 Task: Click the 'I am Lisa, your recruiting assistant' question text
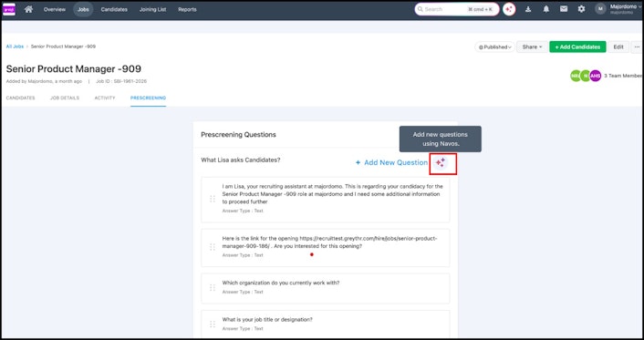[x=332, y=194]
